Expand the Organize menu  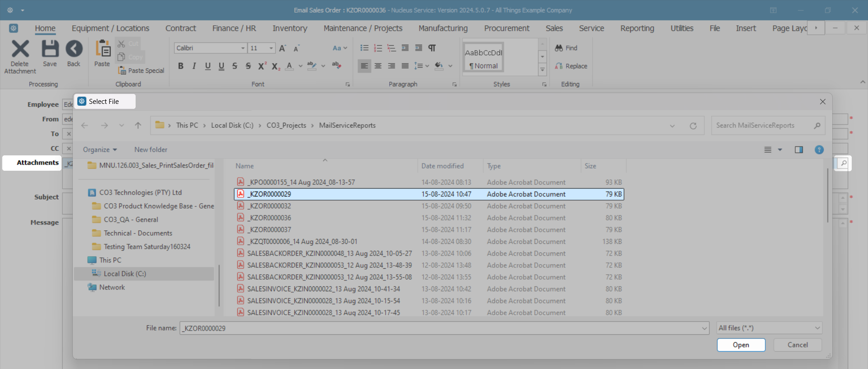tap(100, 149)
